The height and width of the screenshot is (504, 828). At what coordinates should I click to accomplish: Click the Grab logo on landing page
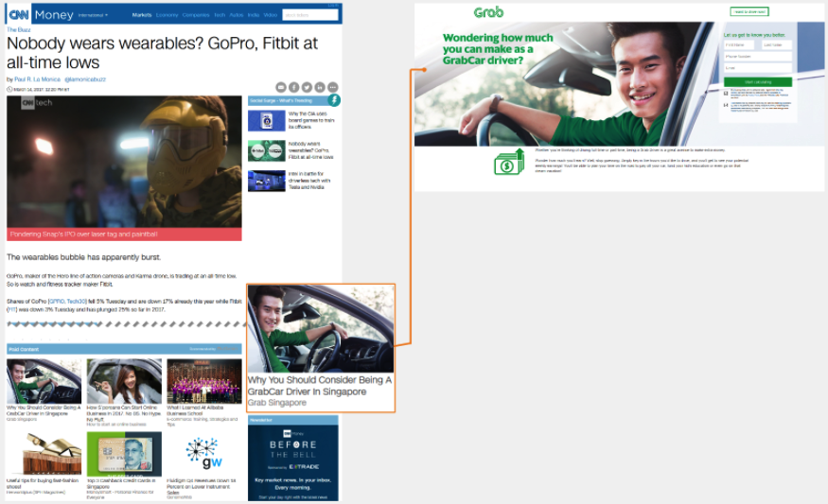488,12
